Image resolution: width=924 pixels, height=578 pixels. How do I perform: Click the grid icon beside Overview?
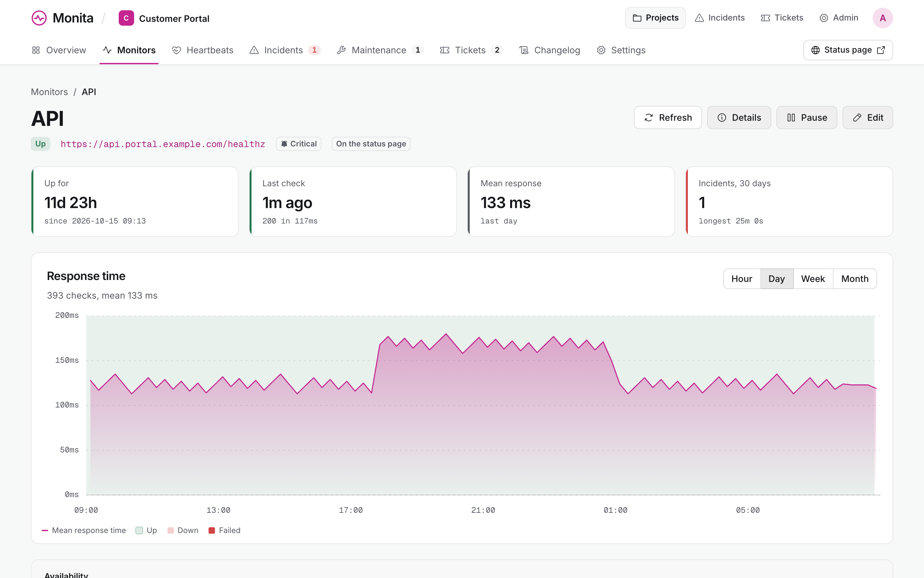(x=36, y=50)
